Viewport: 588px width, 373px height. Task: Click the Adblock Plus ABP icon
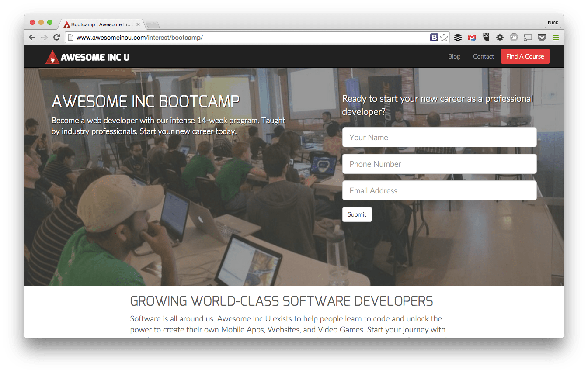[x=514, y=38]
